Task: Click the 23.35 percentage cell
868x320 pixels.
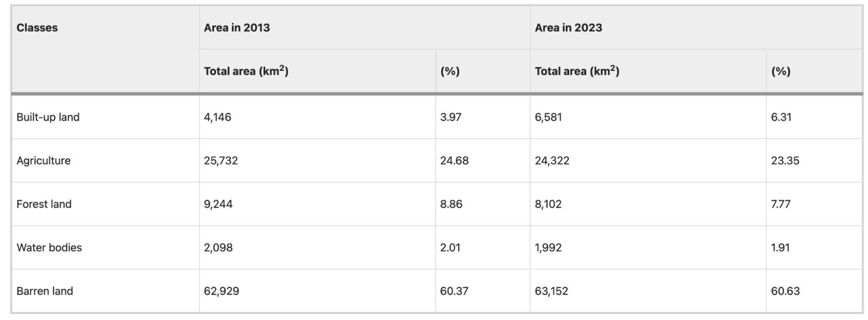Action: click(x=785, y=160)
